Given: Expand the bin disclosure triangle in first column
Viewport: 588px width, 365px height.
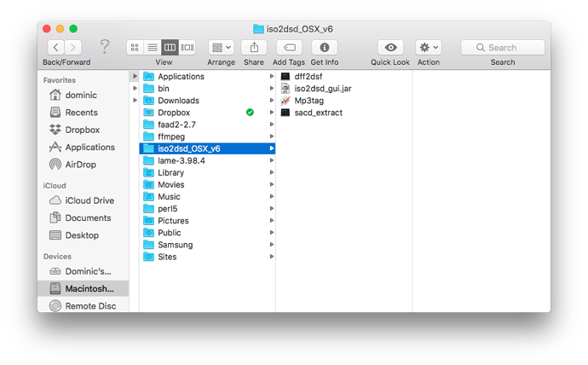Looking at the screenshot, I should (x=135, y=88).
